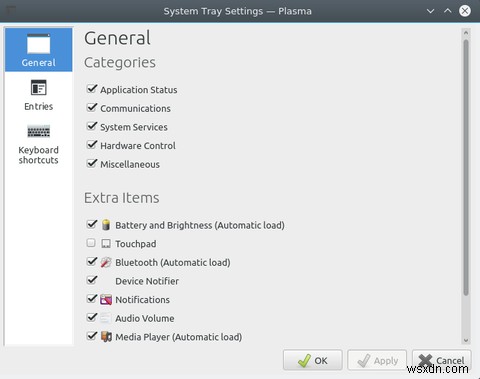Click the Categories heading
480x379 pixels.
[x=120, y=63]
